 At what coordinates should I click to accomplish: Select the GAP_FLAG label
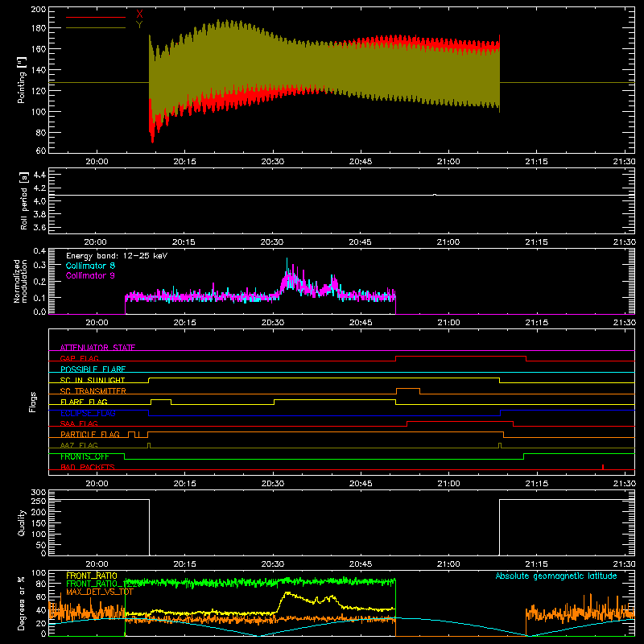click(79, 358)
